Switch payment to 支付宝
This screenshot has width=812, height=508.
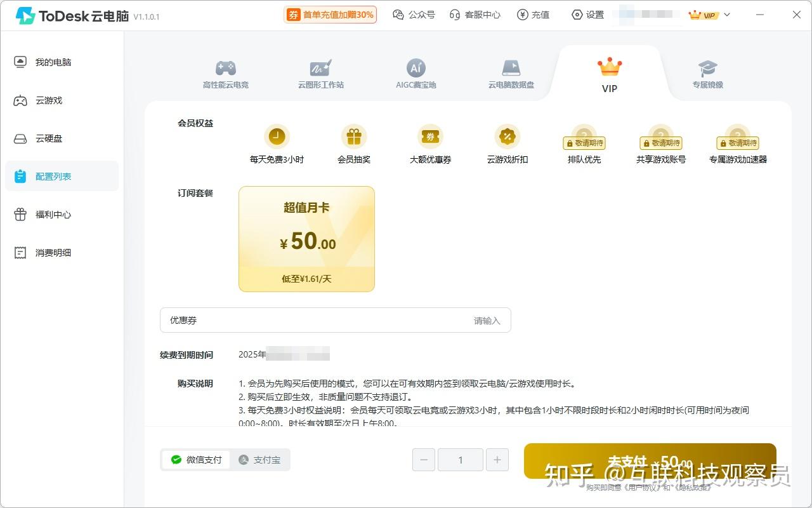(x=260, y=459)
